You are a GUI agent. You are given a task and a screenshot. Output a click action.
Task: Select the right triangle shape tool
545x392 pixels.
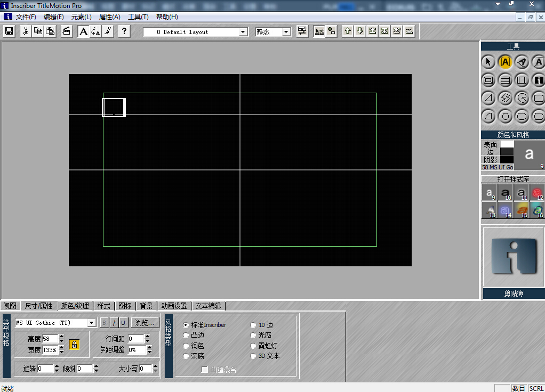(x=488, y=98)
